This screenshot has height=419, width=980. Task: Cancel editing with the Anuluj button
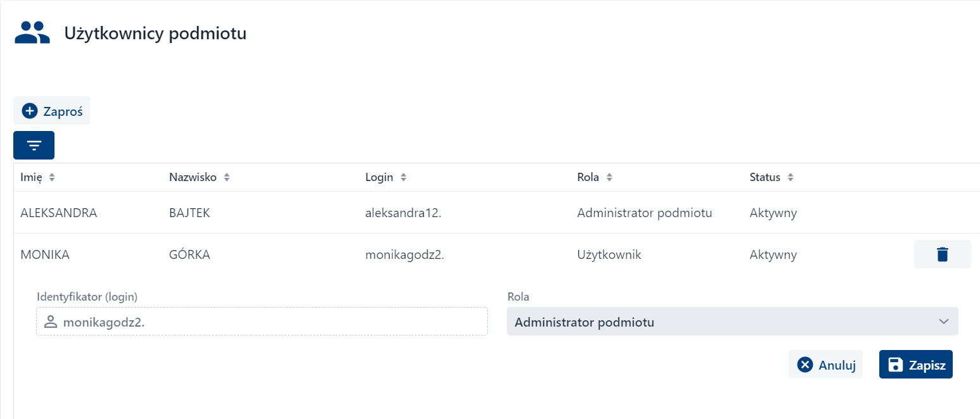coord(825,365)
